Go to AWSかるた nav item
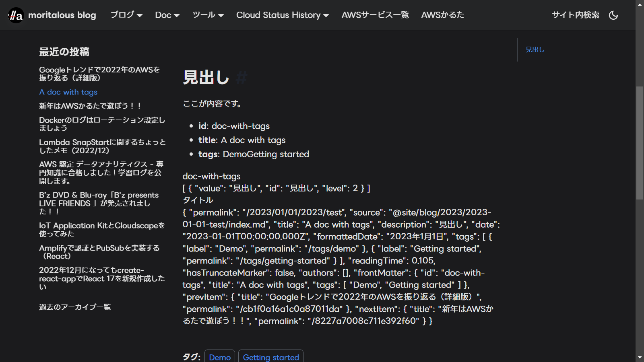644x362 pixels. [x=442, y=15]
